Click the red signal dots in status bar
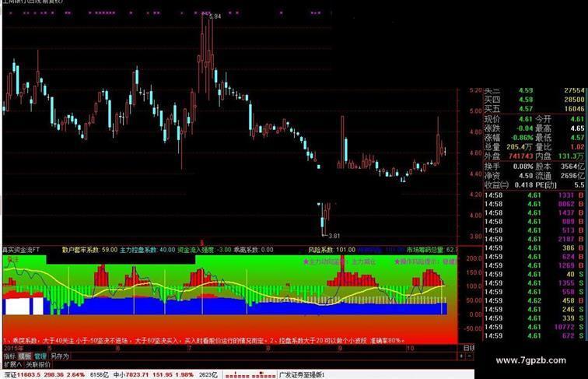 (250, 375)
